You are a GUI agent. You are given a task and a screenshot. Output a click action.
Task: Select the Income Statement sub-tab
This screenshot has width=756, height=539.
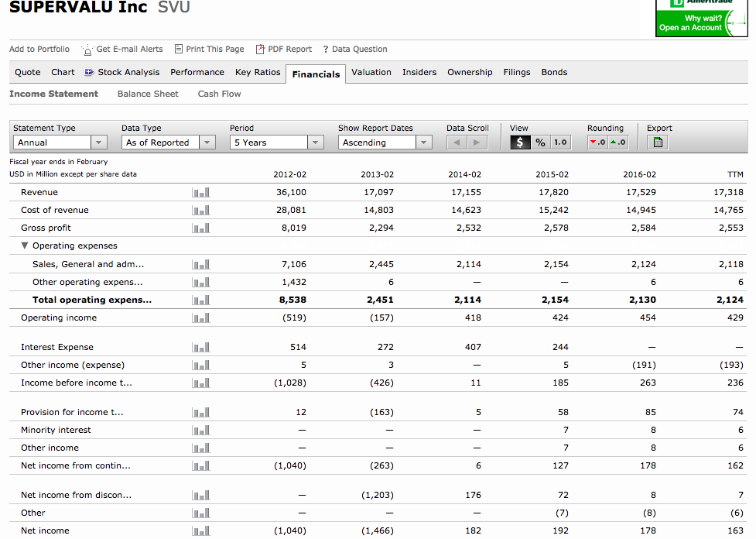point(53,94)
